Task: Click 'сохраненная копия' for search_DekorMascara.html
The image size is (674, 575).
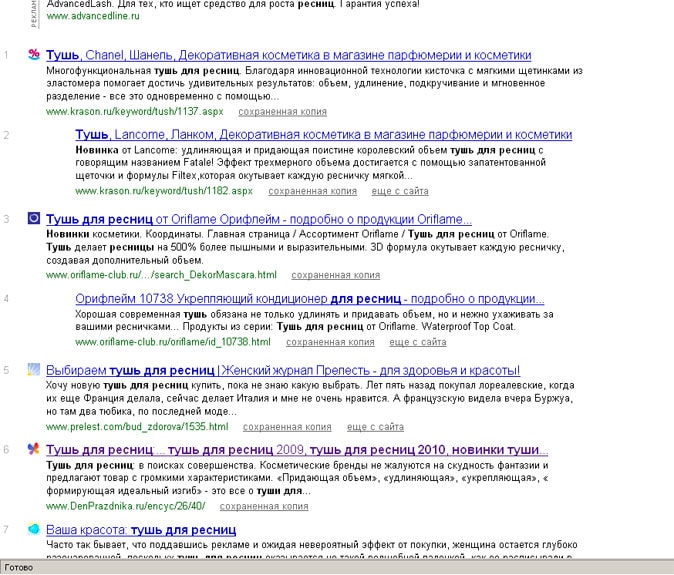Action: [x=336, y=275]
